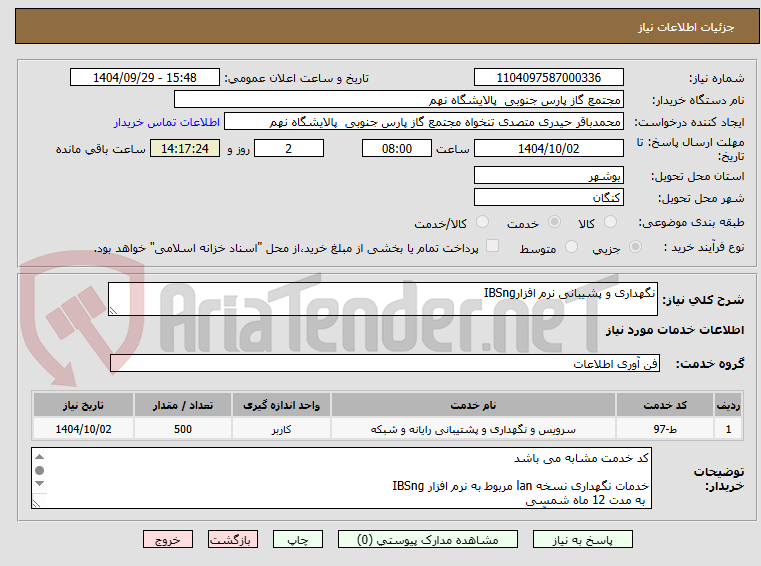Click scroll down arrow in buyer notes
The height and width of the screenshot is (566, 761).
[x=40, y=483]
